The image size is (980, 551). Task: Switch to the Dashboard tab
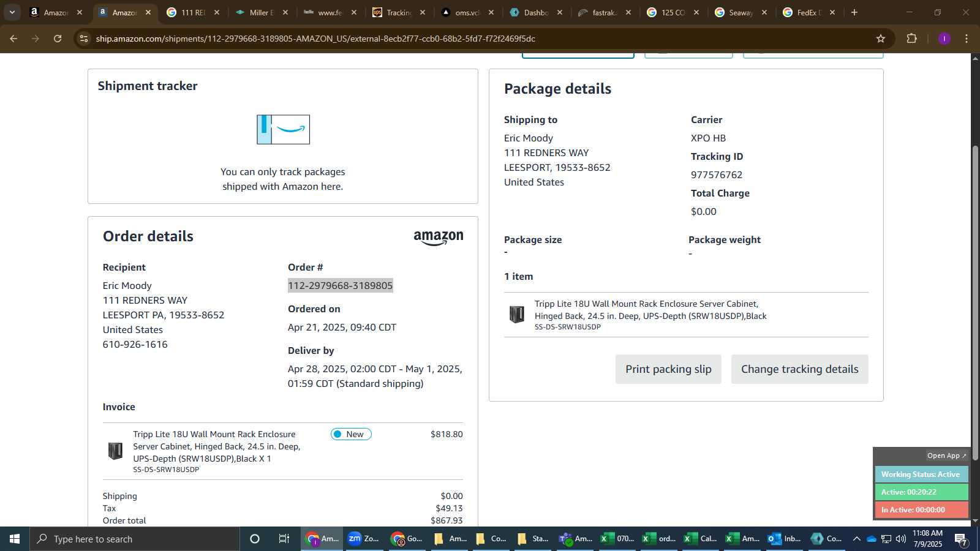pos(535,12)
